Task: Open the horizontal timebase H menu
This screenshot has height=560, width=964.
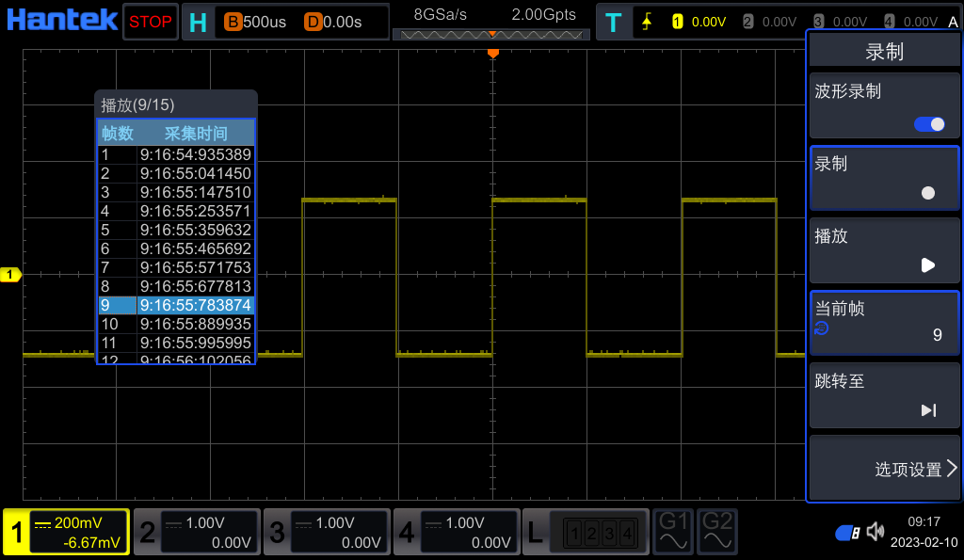Action: [x=198, y=22]
